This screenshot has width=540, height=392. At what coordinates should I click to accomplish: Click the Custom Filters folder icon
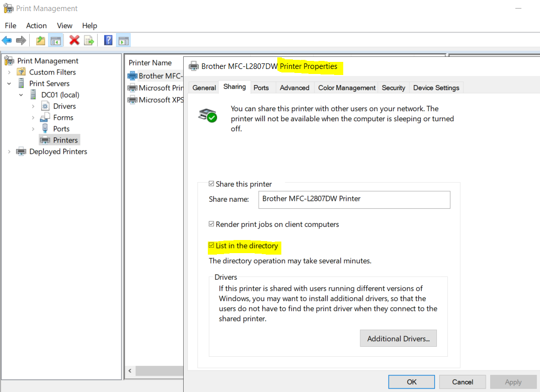(x=21, y=72)
